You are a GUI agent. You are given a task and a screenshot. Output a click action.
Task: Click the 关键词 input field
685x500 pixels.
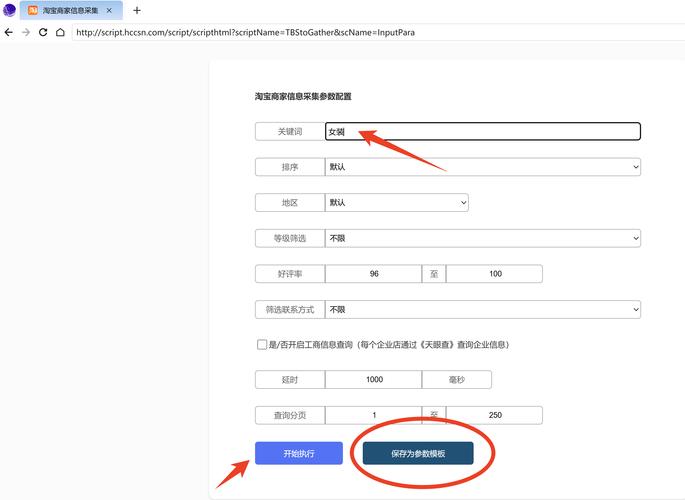tap(483, 131)
